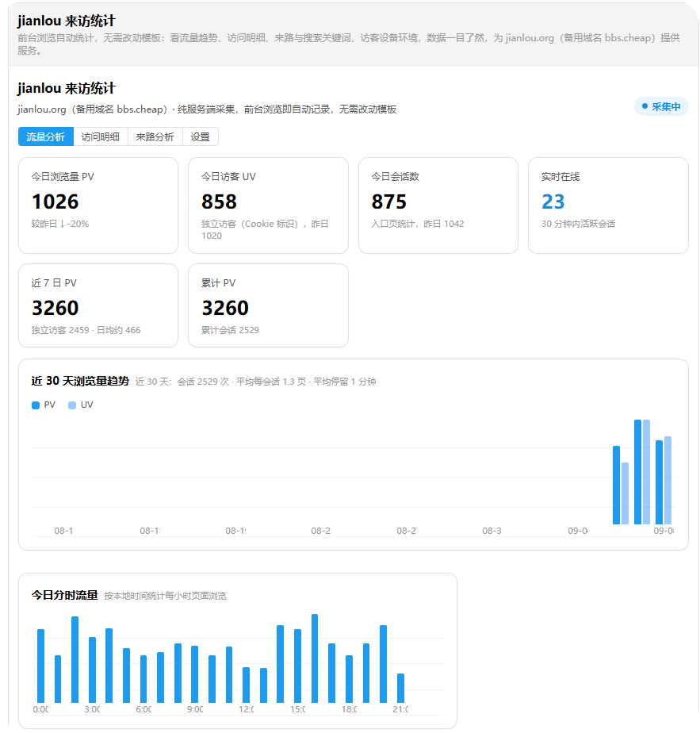Open the 设置 tab
This screenshot has width=700, height=733.
[x=201, y=136]
